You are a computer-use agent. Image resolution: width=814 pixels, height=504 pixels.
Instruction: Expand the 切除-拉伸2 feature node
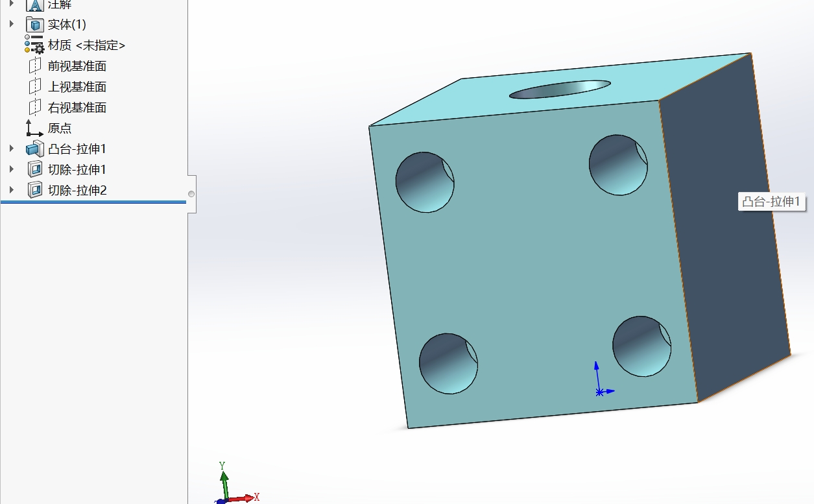[x=11, y=190]
